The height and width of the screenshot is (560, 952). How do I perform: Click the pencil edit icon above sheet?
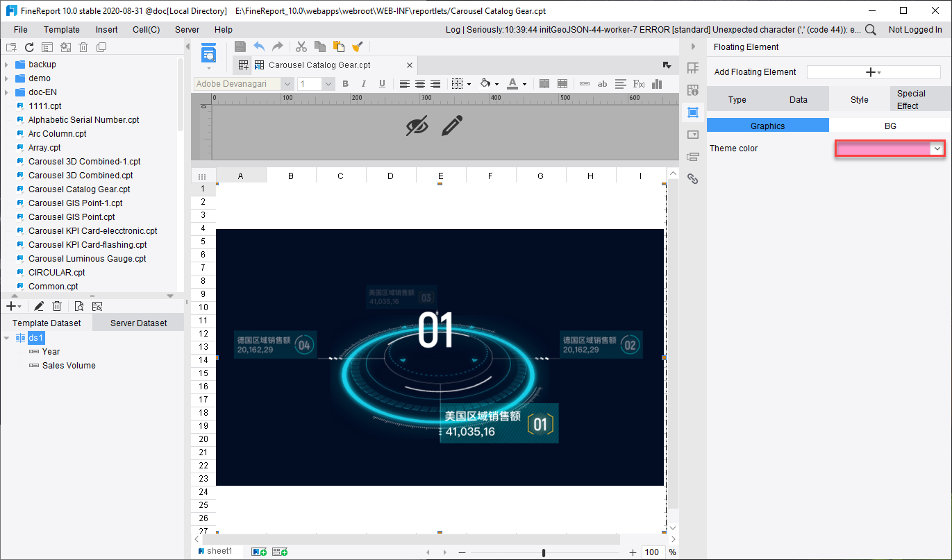click(452, 126)
